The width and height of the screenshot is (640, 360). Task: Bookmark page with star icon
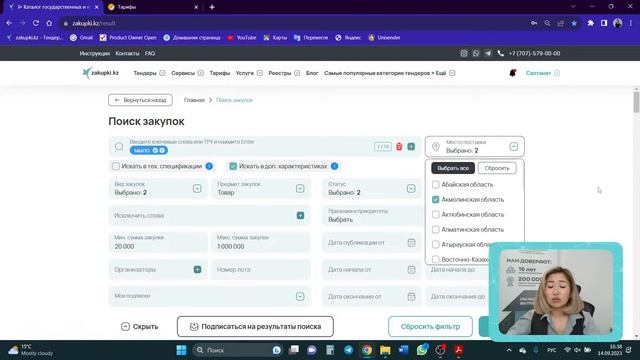(x=574, y=23)
